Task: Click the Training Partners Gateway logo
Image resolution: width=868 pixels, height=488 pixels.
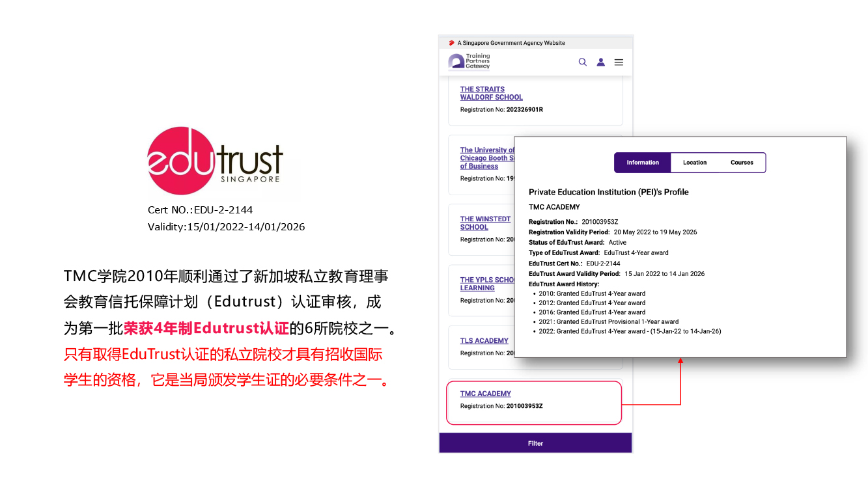Action: [x=469, y=61]
